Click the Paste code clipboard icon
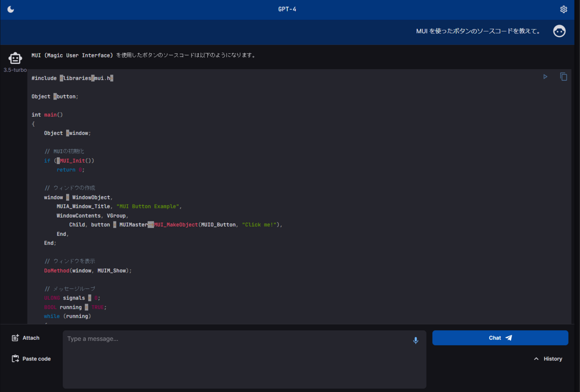 tap(14, 359)
